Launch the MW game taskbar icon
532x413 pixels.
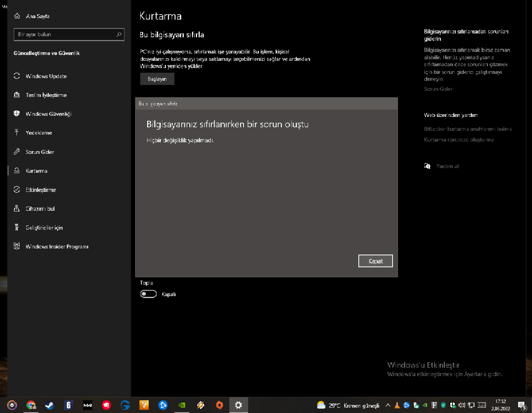tap(88, 405)
